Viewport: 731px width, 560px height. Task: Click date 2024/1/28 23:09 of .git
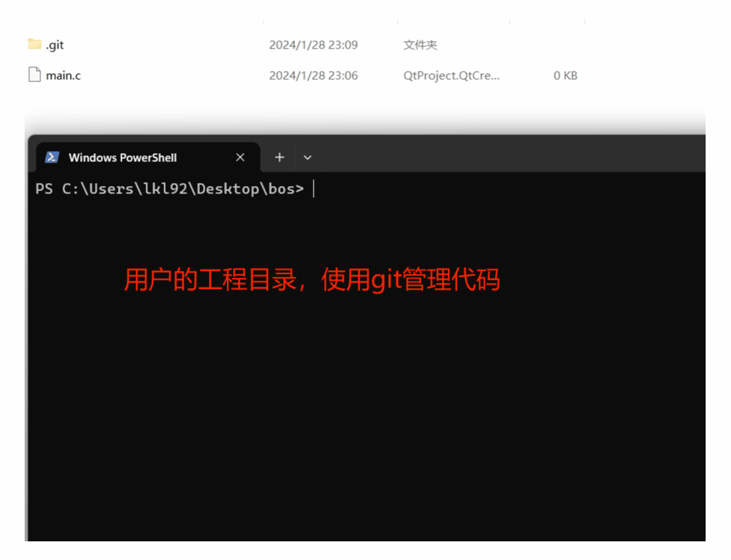tap(314, 46)
